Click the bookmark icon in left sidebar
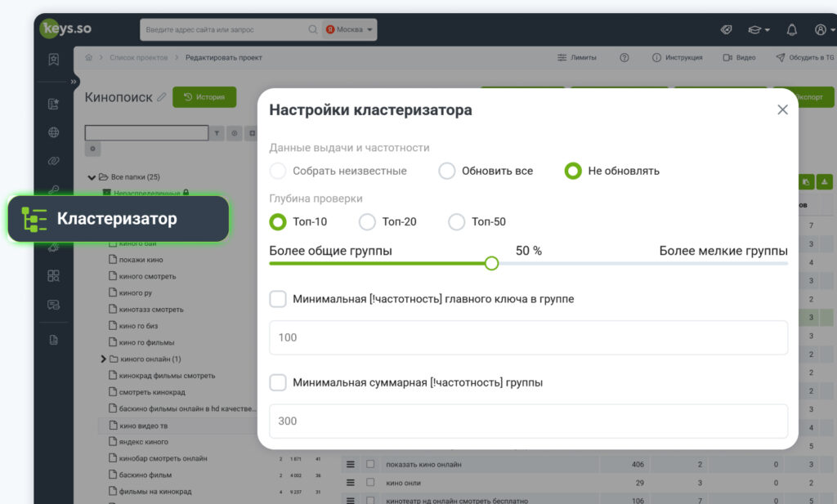Screen dimensions: 837x504 point(53,59)
